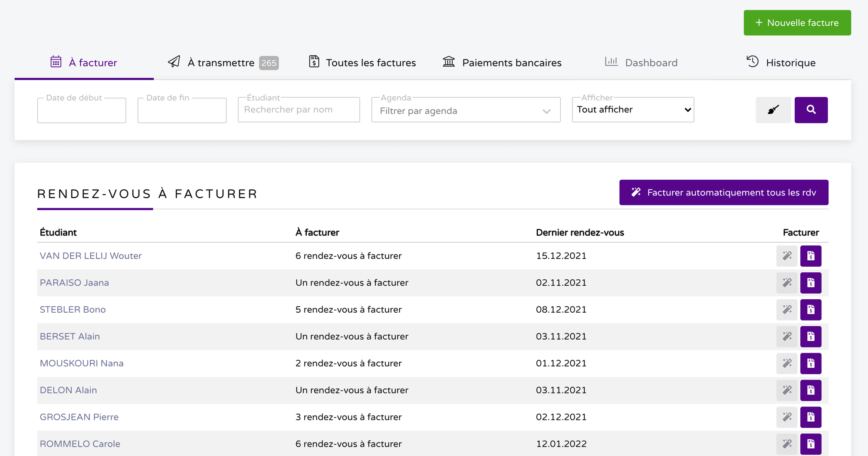Viewport: 868px width, 456px height.
Task: Create invoice icon for DELON Alain
Action: (x=811, y=390)
